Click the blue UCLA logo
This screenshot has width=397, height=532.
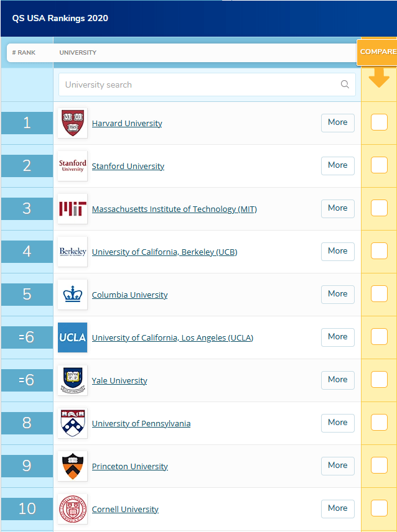click(73, 337)
